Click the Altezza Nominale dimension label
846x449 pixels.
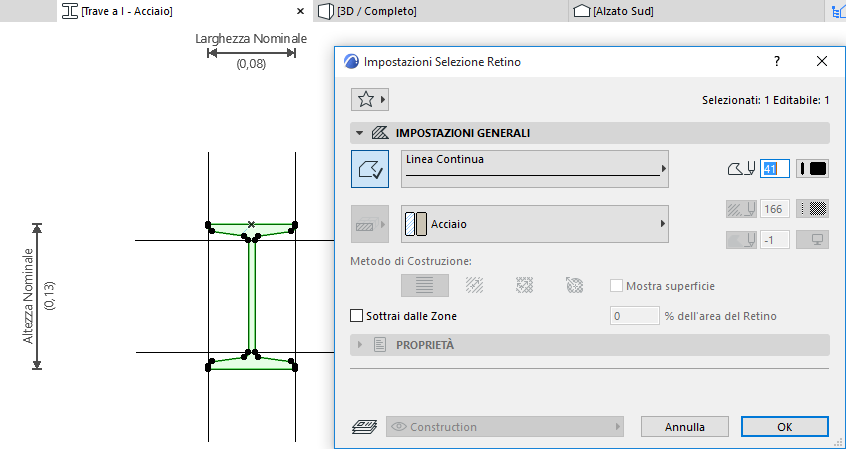(28, 296)
